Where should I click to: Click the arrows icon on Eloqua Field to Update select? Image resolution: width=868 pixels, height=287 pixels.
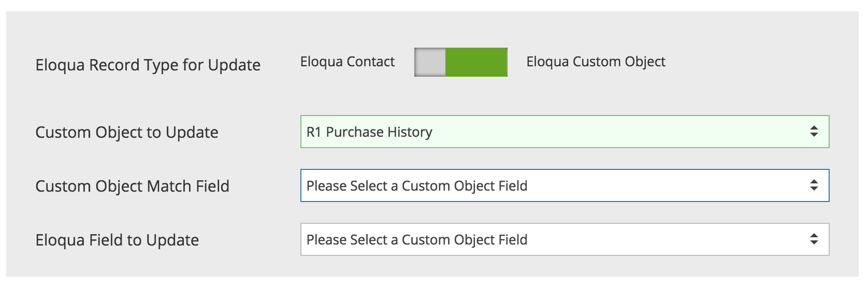[814, 239]
